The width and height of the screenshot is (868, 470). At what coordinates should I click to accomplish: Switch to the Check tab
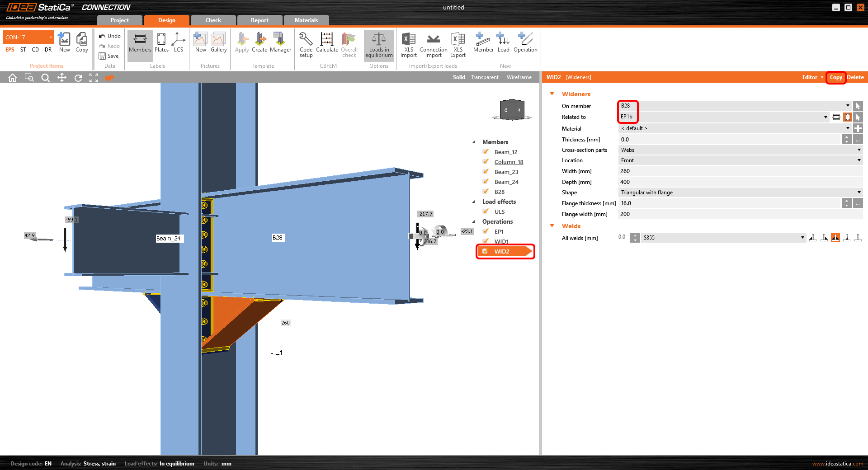pos(213,20)
